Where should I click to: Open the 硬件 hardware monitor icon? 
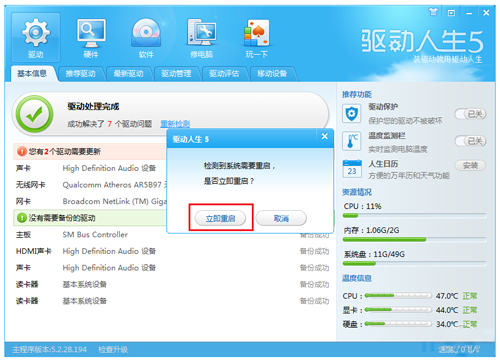(x=91, y=37)
